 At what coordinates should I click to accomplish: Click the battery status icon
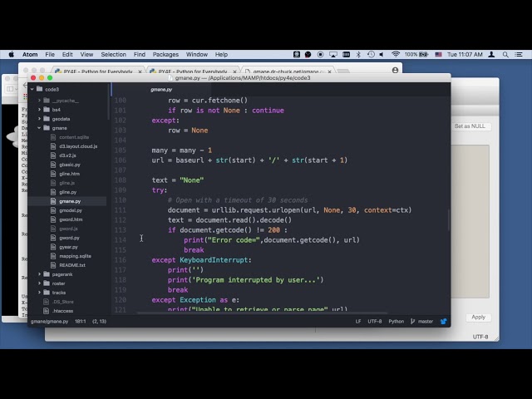click(x=423, y=54)
